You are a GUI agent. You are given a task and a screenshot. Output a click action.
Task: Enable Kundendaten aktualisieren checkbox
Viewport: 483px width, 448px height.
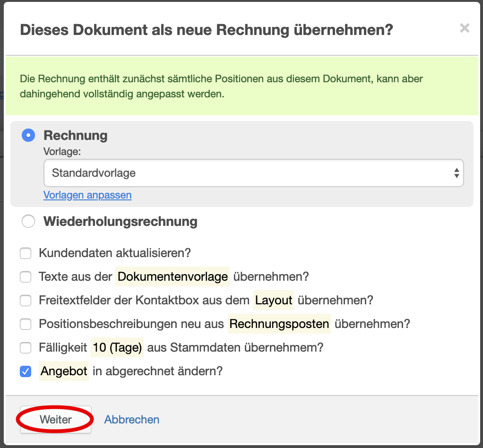pyautogui.click(x=26, y=253)
